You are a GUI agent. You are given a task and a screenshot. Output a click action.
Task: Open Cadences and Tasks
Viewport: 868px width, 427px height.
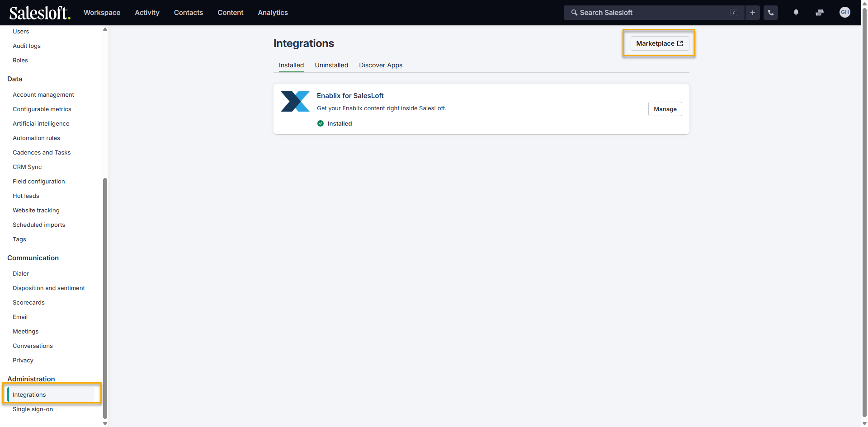click(42, 152)
